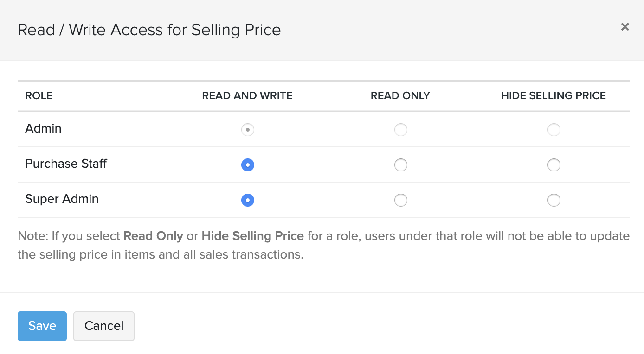Switch Purchase Staff to Read Only
The height and width of the screenshot is (354, 644).
[400, 165]
